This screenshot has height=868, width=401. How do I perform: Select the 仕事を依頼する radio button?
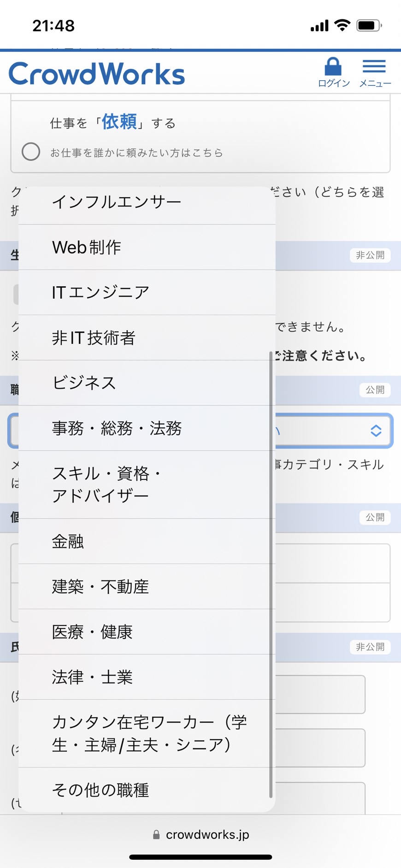point(31,152)
